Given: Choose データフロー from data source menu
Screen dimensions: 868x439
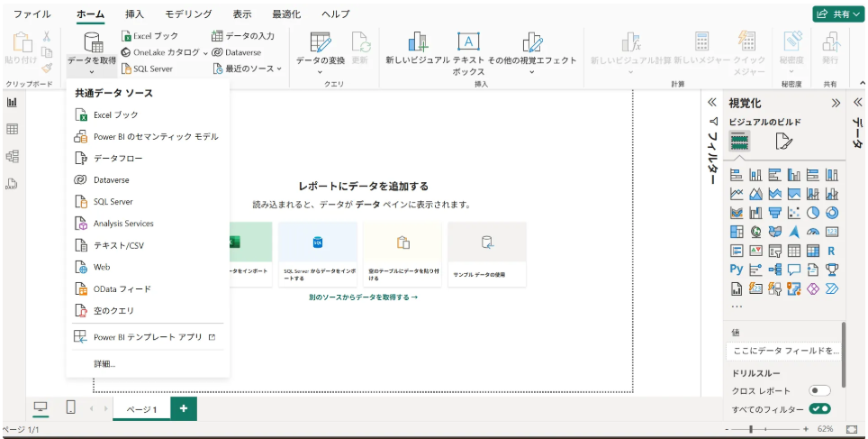Looking at the screenshot, I should pos(148,158).
